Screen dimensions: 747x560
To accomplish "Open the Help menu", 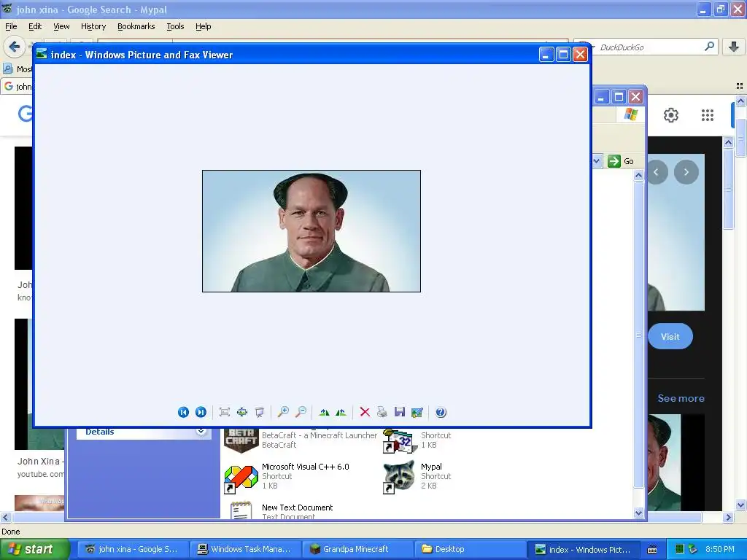I will [x=204, y=26].
